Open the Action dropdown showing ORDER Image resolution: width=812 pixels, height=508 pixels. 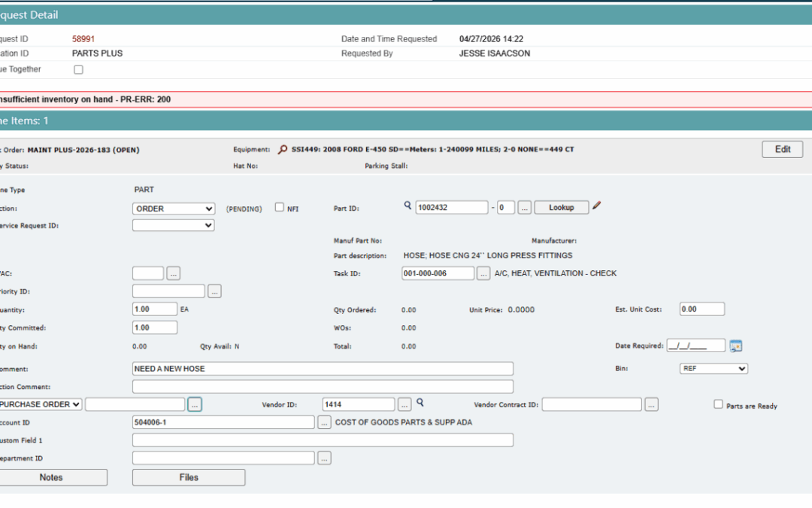click(x=174, y=208)
